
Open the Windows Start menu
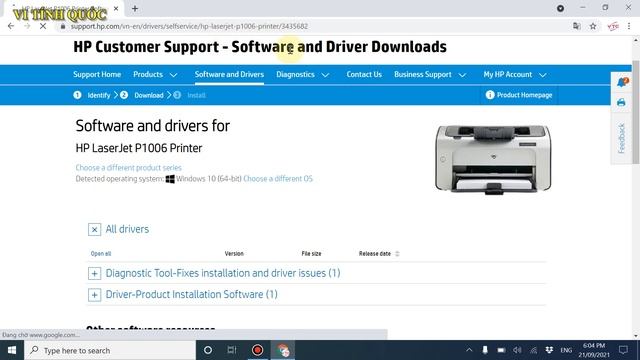pos(12,350)
